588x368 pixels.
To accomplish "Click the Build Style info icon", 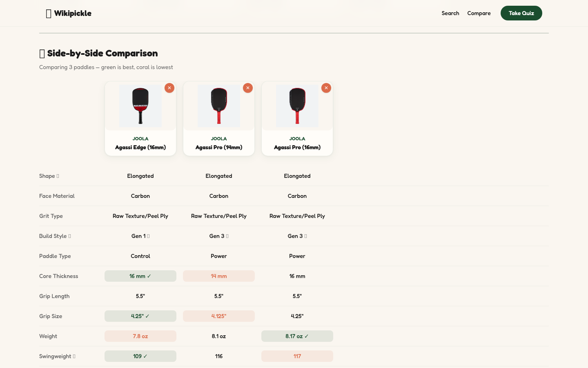I will click(x=70, y=236).
